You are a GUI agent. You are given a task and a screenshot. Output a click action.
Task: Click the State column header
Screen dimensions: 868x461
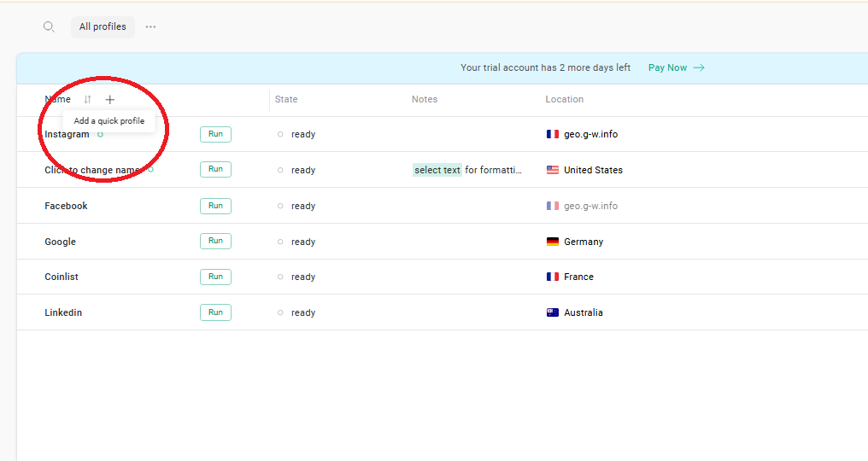coord(285,99)
